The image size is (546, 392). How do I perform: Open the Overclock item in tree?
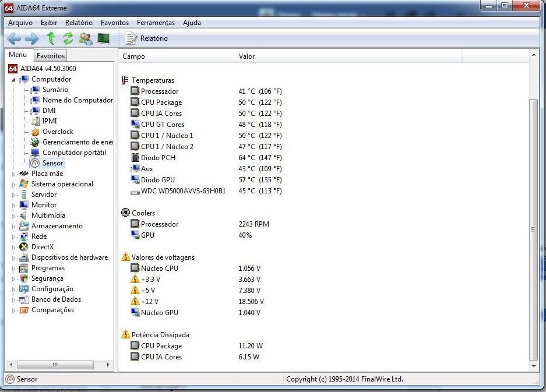58,132
